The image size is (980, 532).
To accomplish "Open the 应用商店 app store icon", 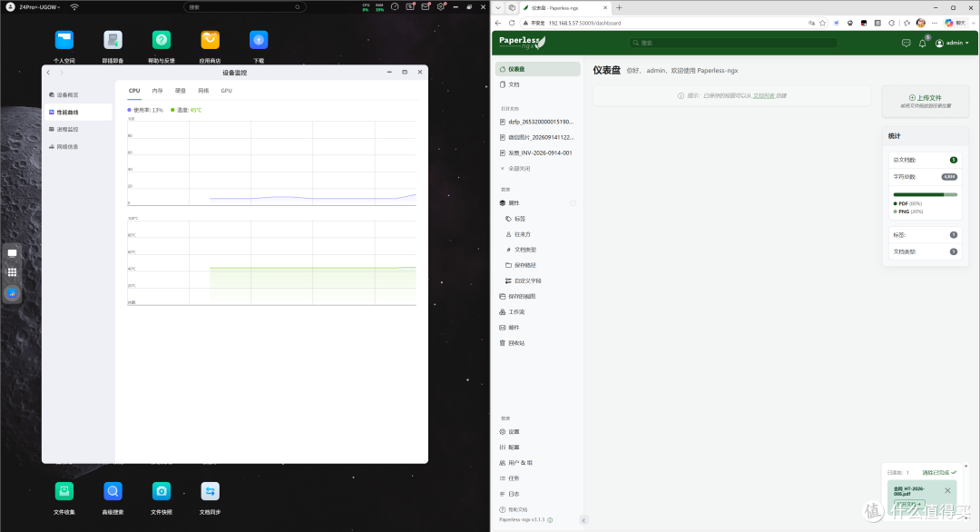I will point(210,41).
